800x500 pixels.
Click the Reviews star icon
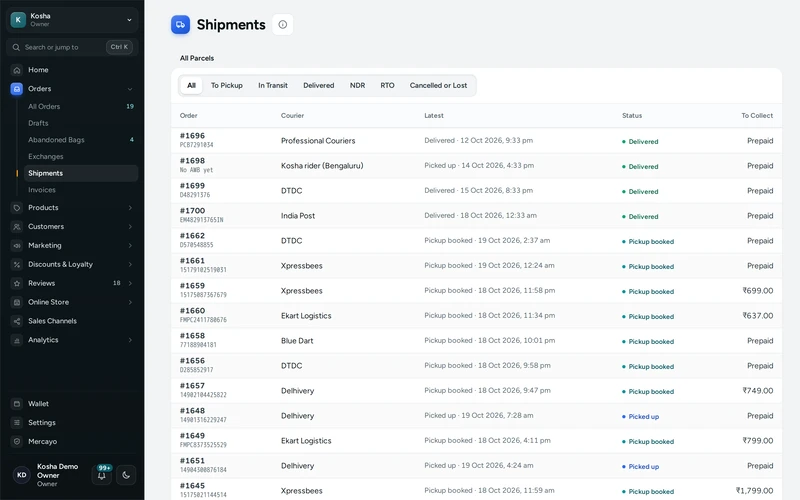click(17, 283)
